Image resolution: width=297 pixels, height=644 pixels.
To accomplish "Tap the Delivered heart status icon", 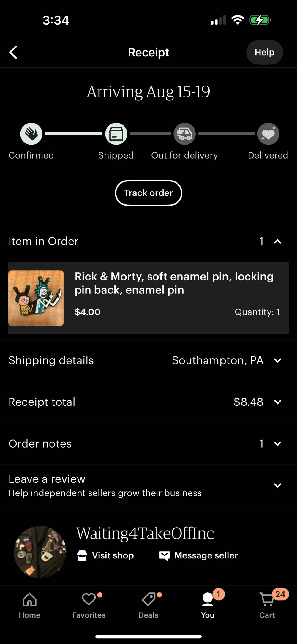I will point(268,134).
